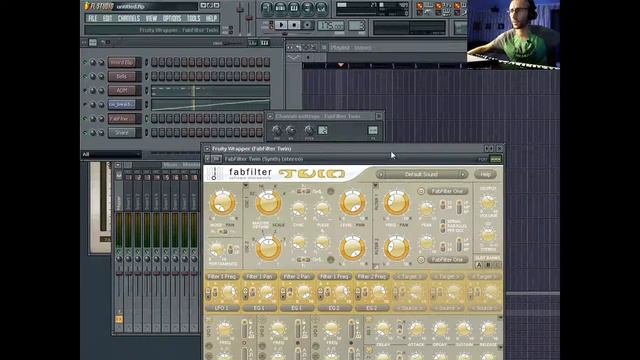Open the TOOLS menu

point(193,18)
